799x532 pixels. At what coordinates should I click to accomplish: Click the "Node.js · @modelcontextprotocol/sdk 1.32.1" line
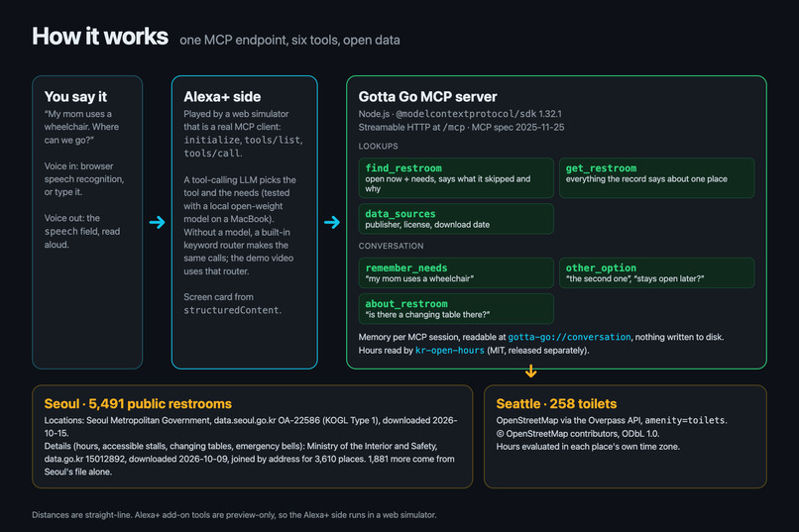[x=460, y=114]
